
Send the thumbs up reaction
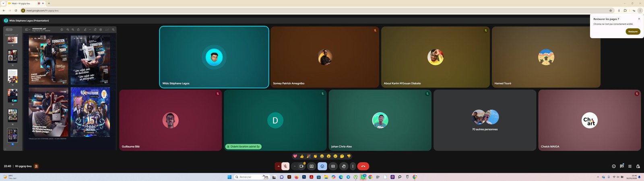click(302, 156)
